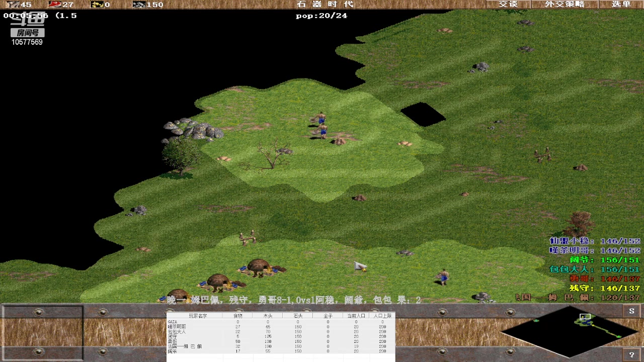644x362 pixels.
Task: Click the 食物 column header
Action: coord(238,316)
